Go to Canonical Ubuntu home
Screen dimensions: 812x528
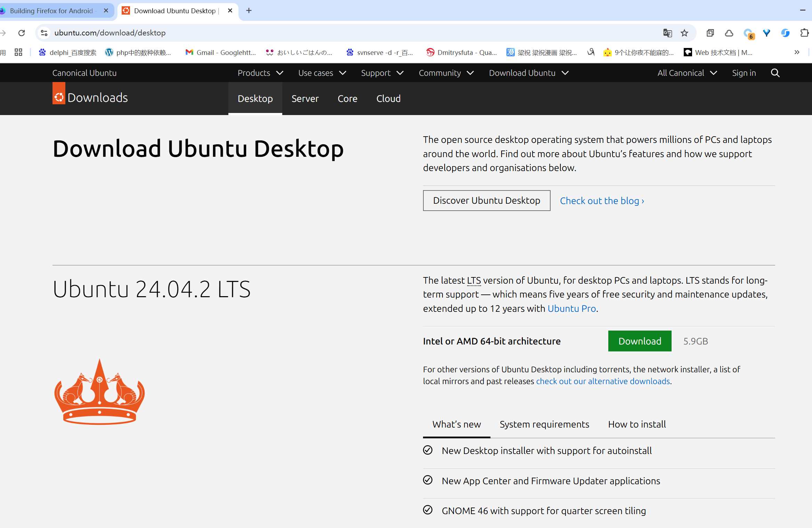point(84,73)
